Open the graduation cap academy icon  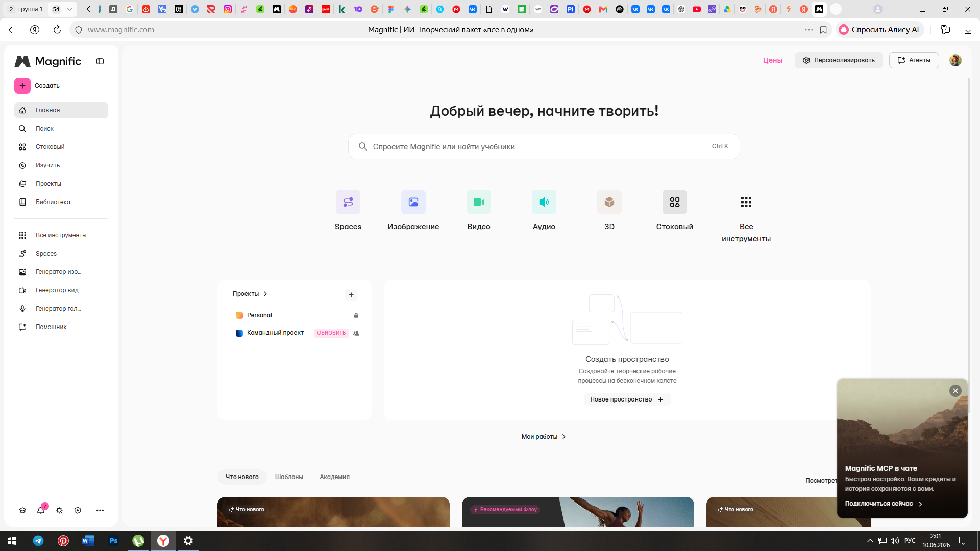[x=22, y=510]
